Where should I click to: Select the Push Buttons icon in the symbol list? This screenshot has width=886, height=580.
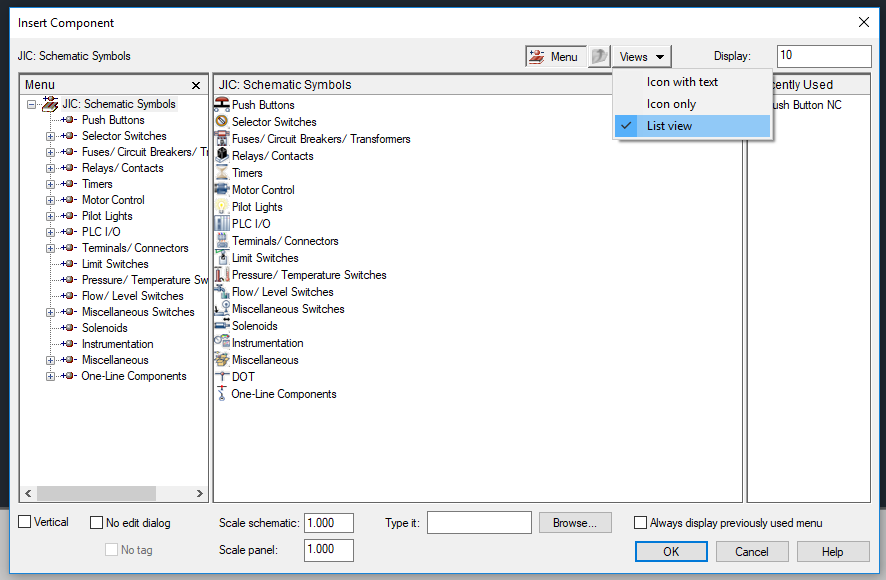pos(262,104)
